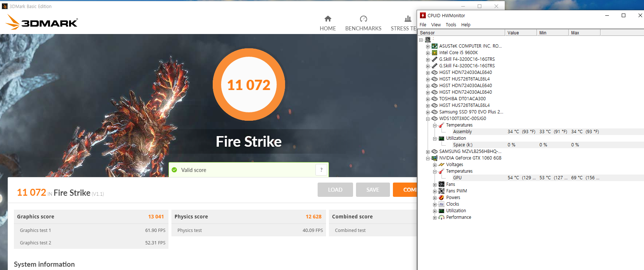Click the HOME house icon
Viewport: 644px width, 270px height.
[x=328, y=19]
